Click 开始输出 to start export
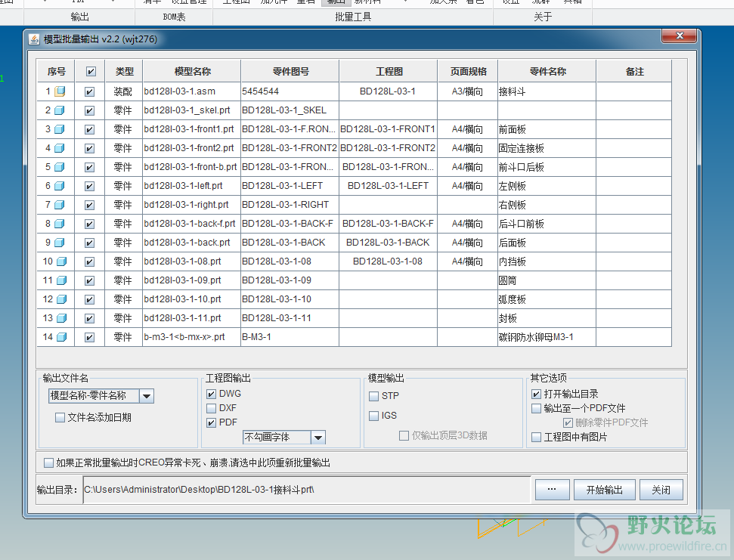This screenshot has width=734, height=560. (605, 490)
